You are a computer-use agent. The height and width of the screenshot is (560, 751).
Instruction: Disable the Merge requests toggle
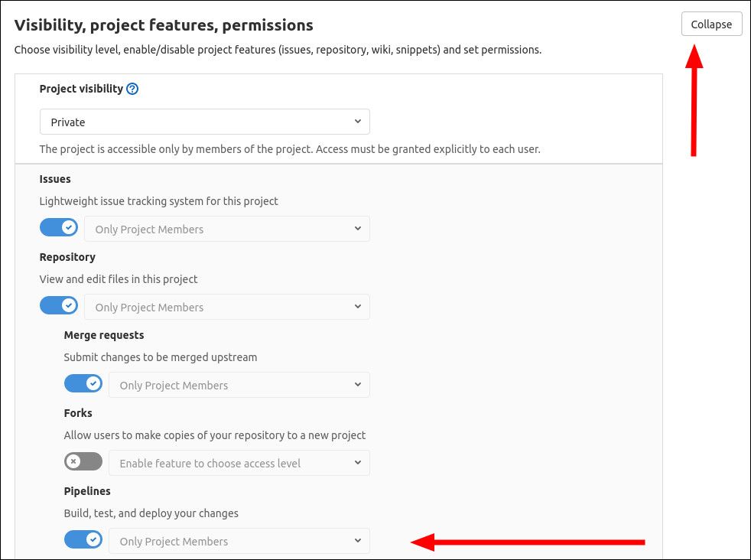[x=83, y=383]
